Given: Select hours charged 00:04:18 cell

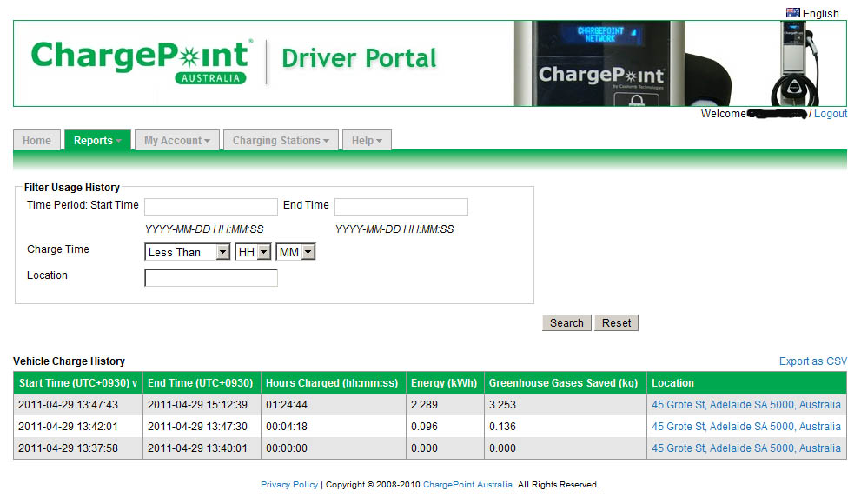Looking at the screenshot, I should 334,427.
